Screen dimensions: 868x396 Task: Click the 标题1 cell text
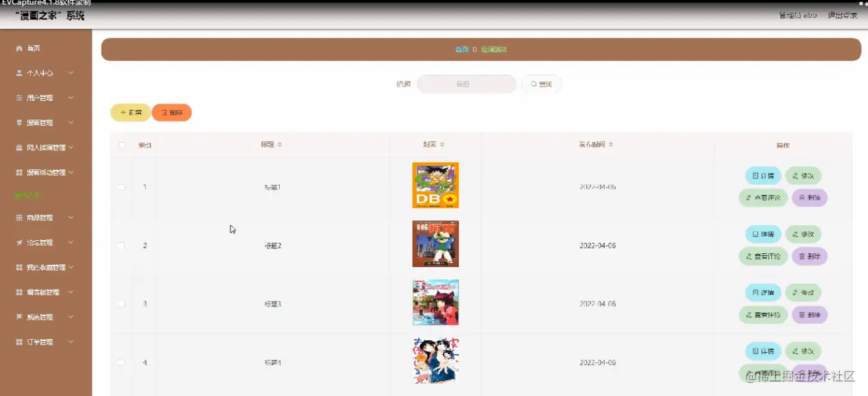coord(273,187)
